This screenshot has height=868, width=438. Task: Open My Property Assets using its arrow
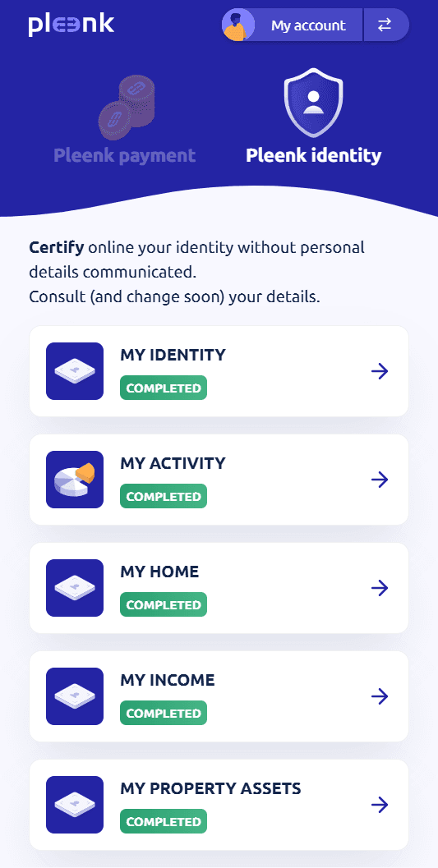point(380,805)
